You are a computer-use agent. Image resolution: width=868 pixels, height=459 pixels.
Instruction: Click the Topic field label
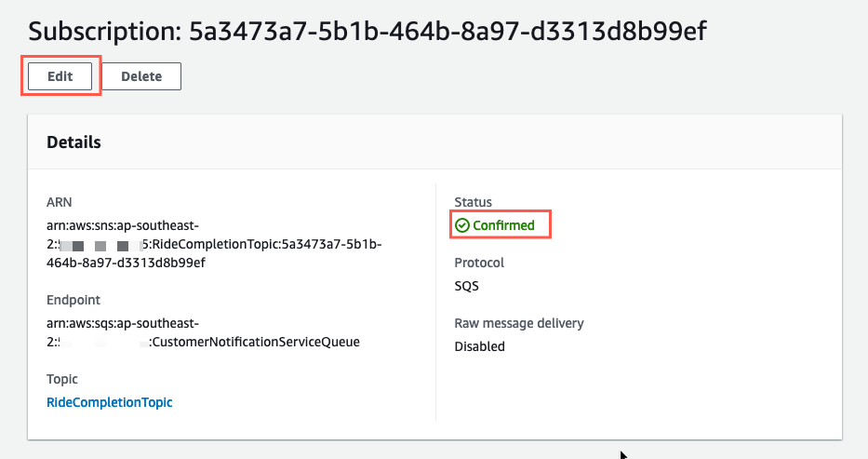coord(62,379)
